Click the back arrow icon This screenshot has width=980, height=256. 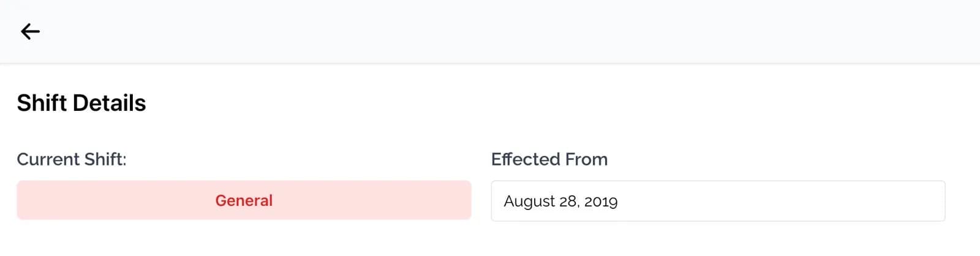pyautogui.click(x=30, y=31)
